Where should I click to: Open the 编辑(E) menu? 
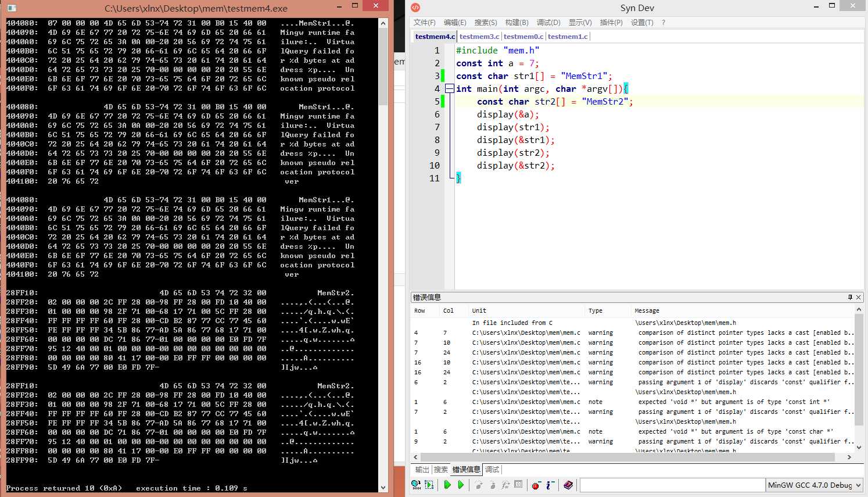click(x=455, y=23)
